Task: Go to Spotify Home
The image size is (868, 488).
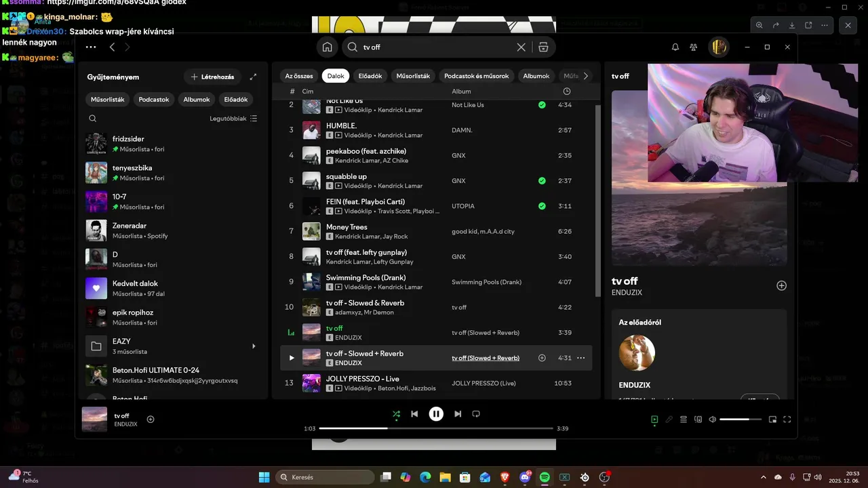Action: pos(328,47)
